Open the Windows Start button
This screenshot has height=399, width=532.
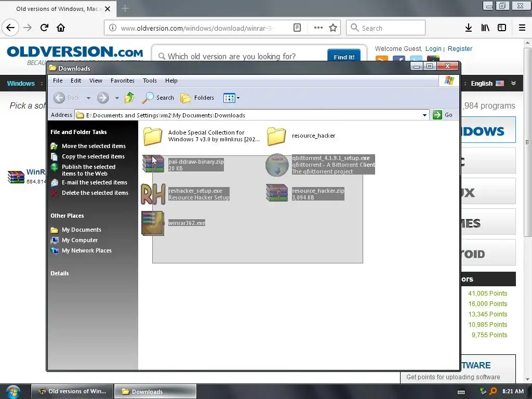12,392
